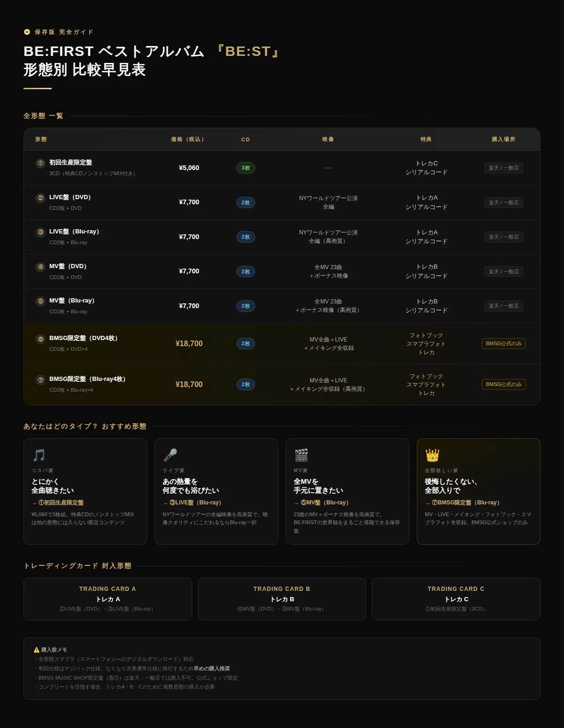The image size is (564, 728).
Task: Click the ¥18,700 price for BMSG限定盤 DVD4枚
Action: (x=189, y=343)
